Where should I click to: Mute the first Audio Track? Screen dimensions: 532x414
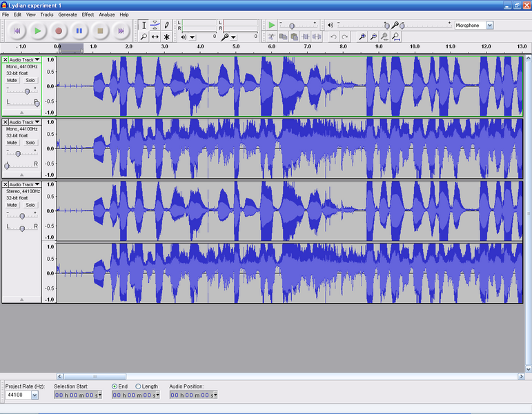click(x=12, y=80)
